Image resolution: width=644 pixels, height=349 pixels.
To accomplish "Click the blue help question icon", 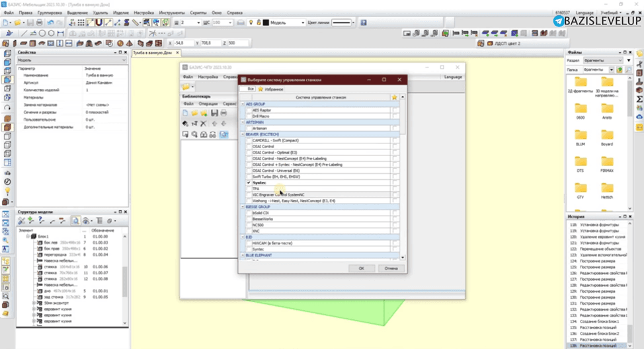I will (x=364, y=22).
